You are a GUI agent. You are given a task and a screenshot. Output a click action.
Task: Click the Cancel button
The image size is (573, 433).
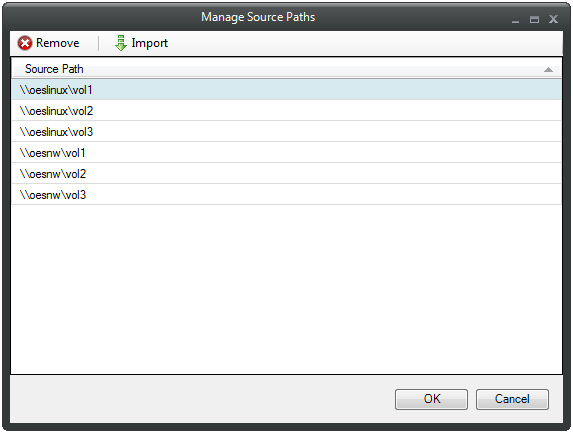point(512,399)
